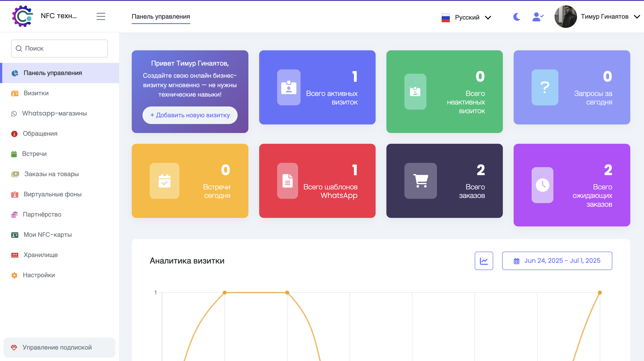
Task: Open the Jun 24 – Jul 1 date range picker
Action: [557, 261]
